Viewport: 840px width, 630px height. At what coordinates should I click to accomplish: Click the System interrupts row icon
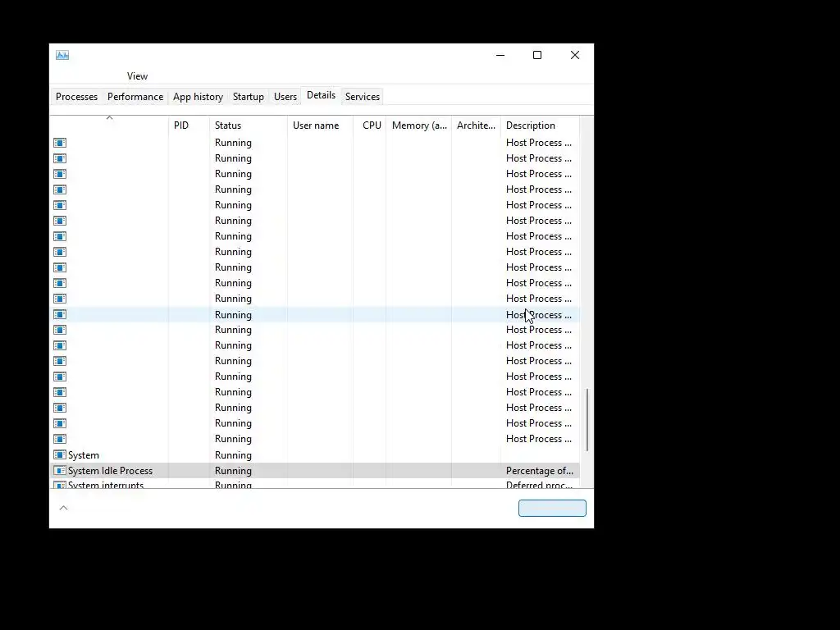click(60, 485)
